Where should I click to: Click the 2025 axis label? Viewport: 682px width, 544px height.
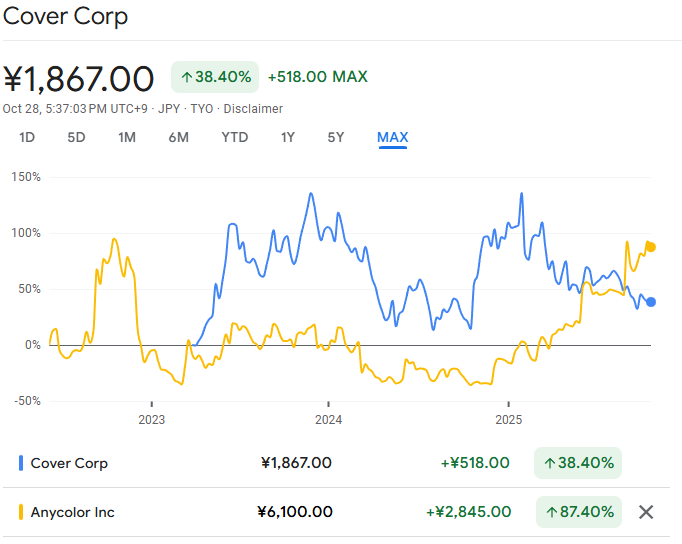click(x=508, y=420)
